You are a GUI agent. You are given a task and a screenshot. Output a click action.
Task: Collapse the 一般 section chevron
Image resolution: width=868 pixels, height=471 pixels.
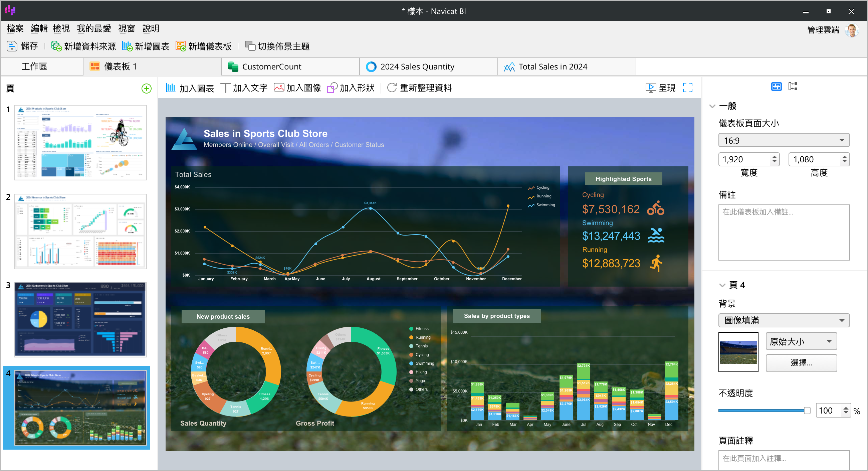click(712, 106)
